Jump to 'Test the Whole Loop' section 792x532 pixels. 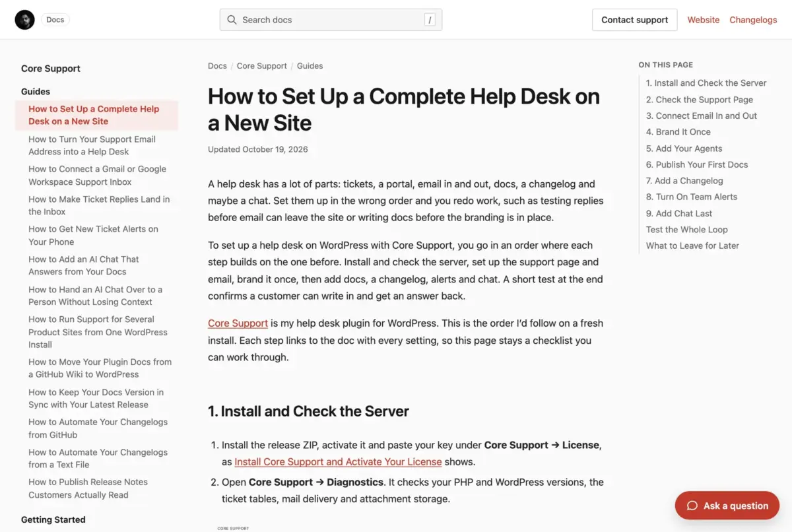click(687, 230)
